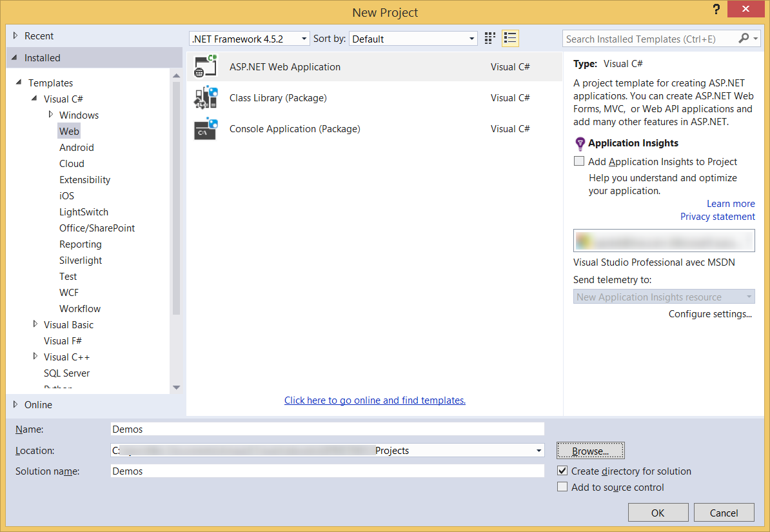Click the help question mark icon
Screen dimensions: 770x532
click(716, 10)
